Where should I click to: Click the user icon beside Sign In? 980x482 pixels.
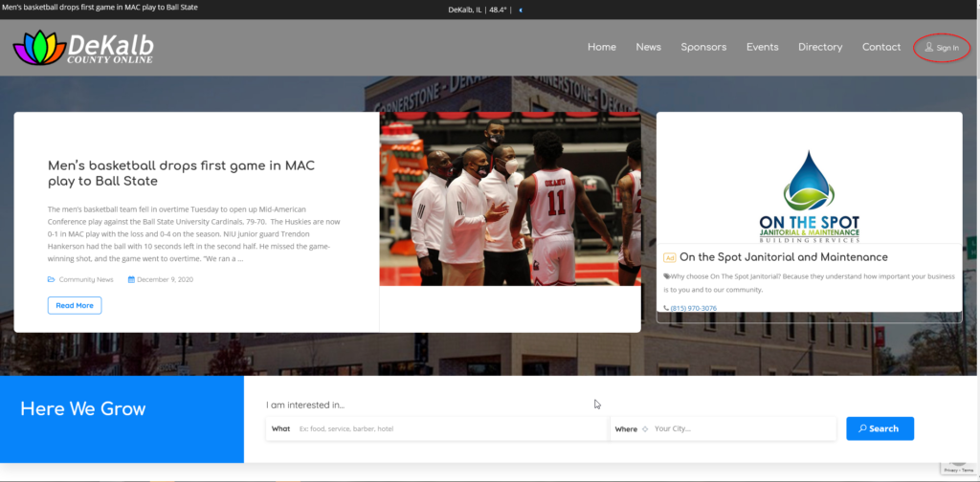(928, 47)
